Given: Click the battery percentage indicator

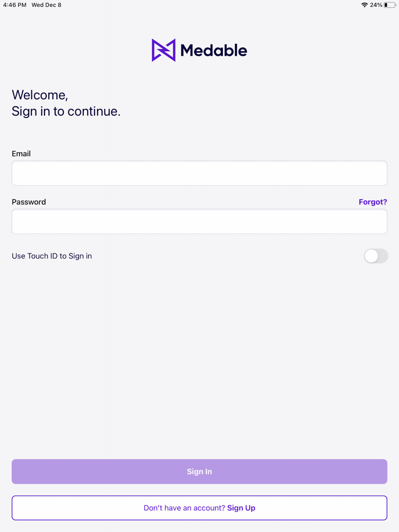Looking at the screenshot, I should (x=376, y=5).
